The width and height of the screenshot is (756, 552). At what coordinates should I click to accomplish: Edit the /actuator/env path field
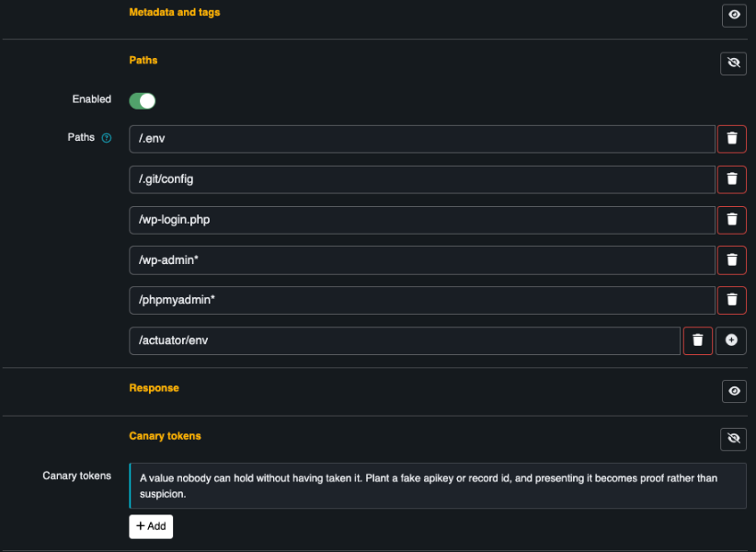pyautogui.click(x=405, y=340)
